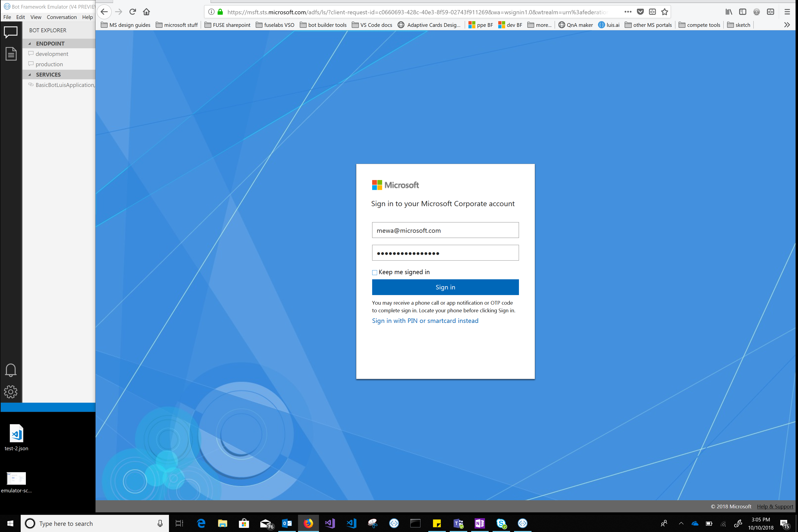The height and width of the screenshot is (532, 798).
Task: Open the luis.ai bookmark
Action: (609, 25)
